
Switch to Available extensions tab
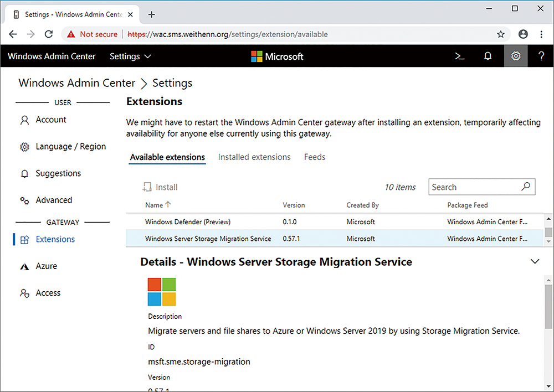click(x=167, y=157)
